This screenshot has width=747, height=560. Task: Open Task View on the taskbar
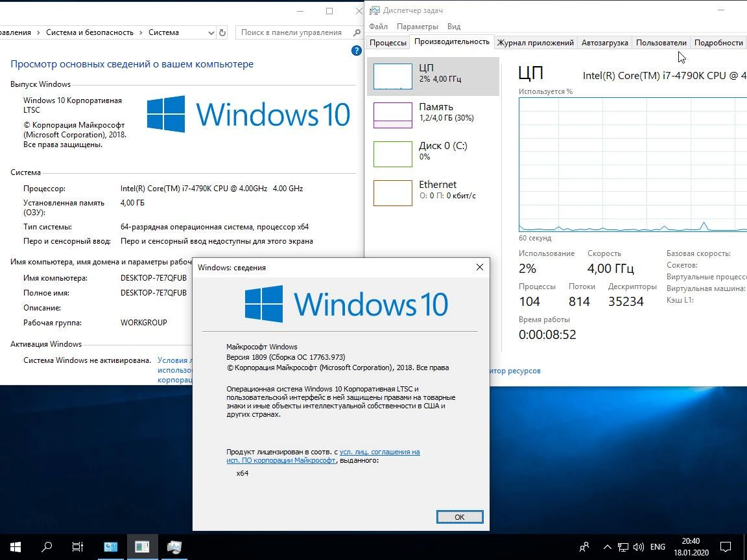point(78,546)
